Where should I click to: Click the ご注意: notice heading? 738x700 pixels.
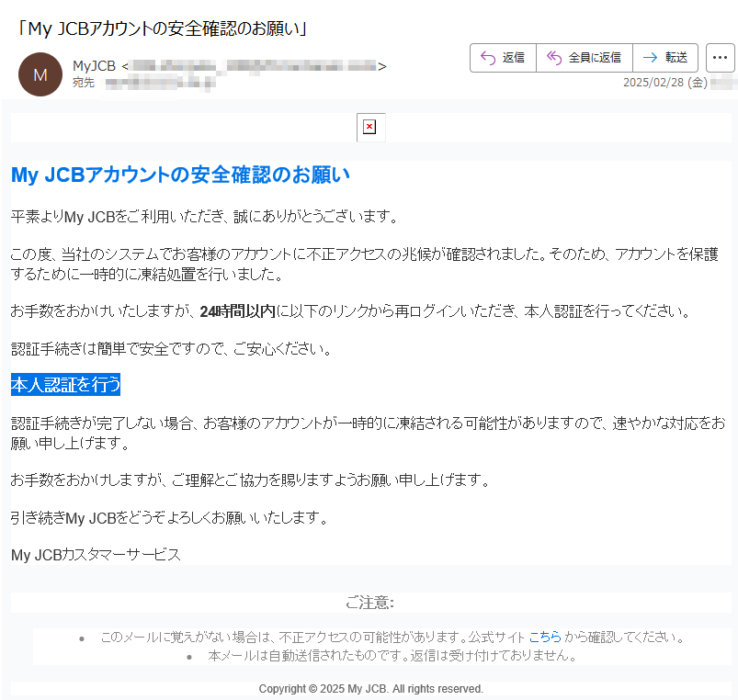click(x=370, y=602)
